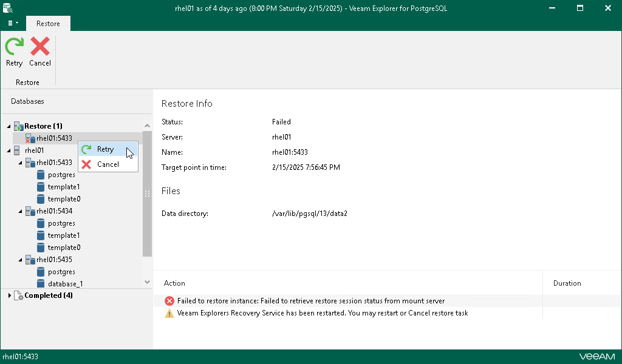The height and width of the screenshot is (364, 622).
Task: Click the target point in time value
Action: tap(306, 167)
